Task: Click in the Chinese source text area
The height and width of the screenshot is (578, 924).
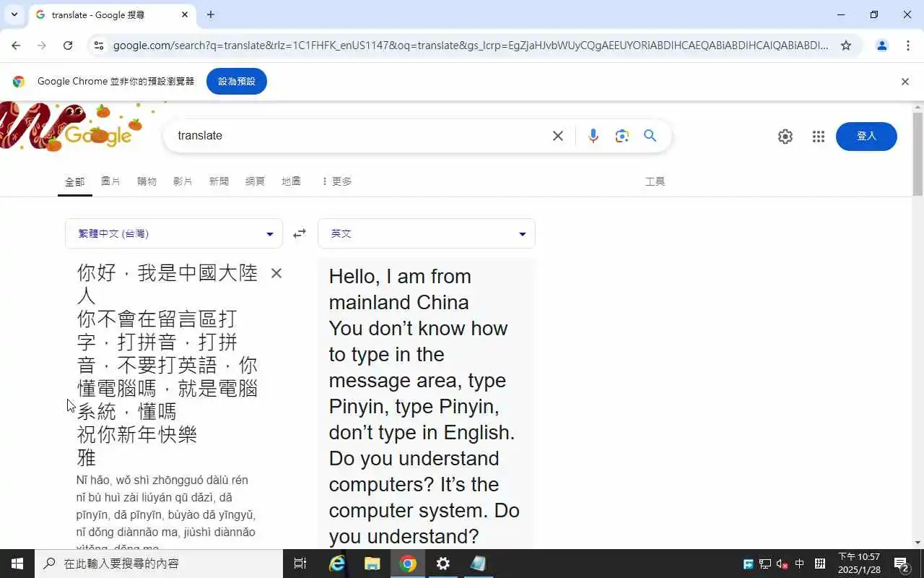Action: click(x=167, y=365)
